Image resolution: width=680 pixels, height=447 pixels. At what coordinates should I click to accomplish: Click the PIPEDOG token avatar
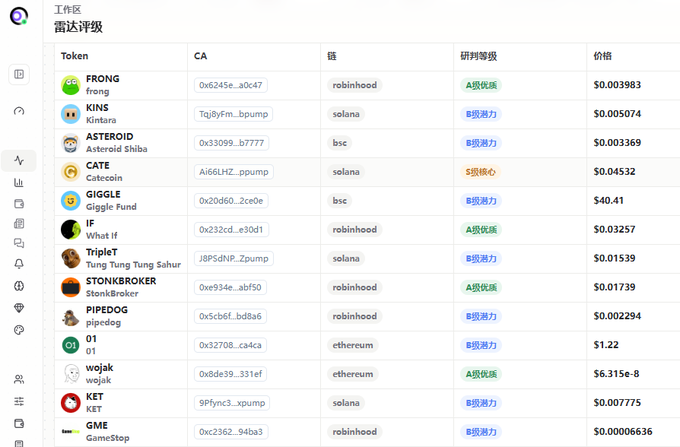tap(71, 316)
